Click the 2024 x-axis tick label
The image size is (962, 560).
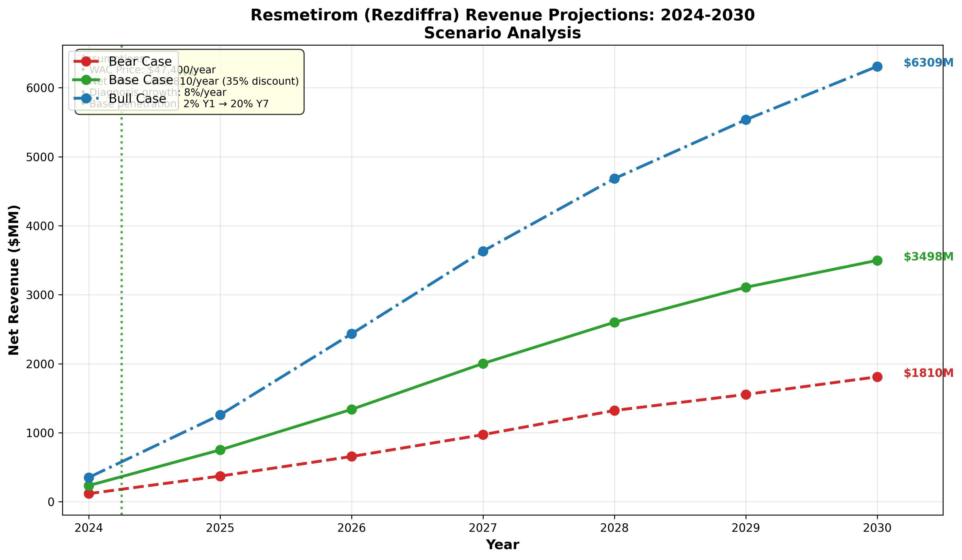pos(89,528)
